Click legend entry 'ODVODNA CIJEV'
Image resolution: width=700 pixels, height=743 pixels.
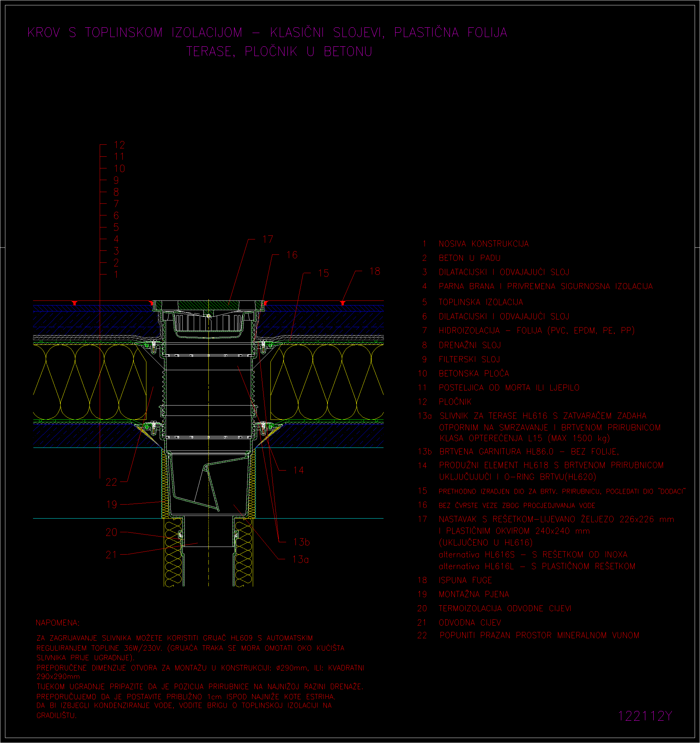[470, 623]
